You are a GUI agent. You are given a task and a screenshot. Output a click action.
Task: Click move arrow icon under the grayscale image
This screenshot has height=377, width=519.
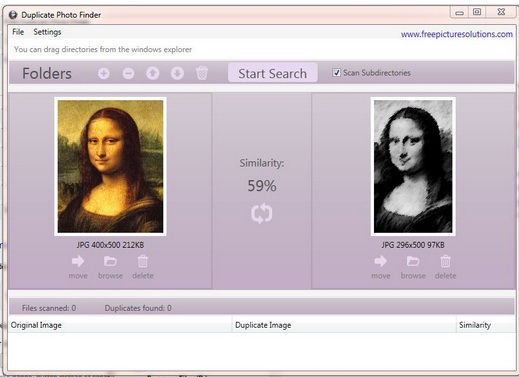click(381, 261)
